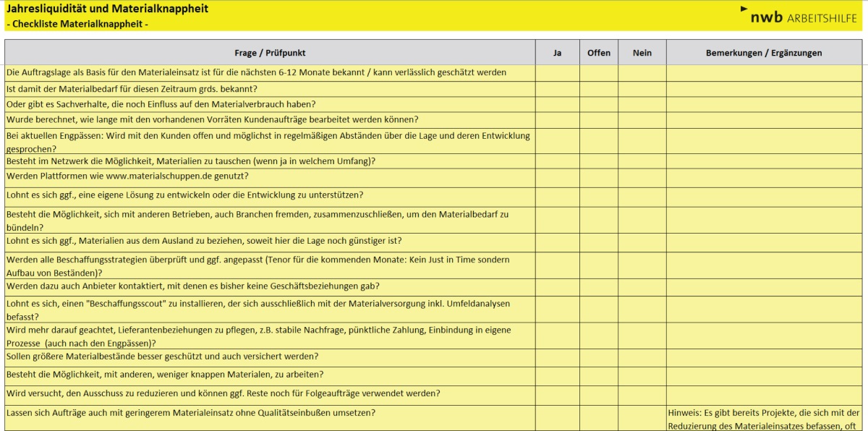Mark 'Ja' for the Materialien aus dem Ausland question
The width and height of the screenshot is (868, 431).
pyautogui.click(x=557, y=242)
